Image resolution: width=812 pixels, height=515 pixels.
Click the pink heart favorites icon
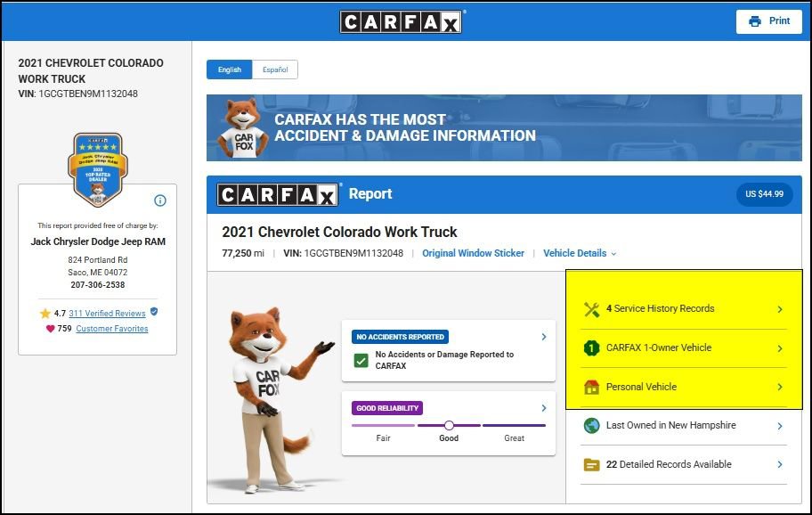click(x=50, y=329)
